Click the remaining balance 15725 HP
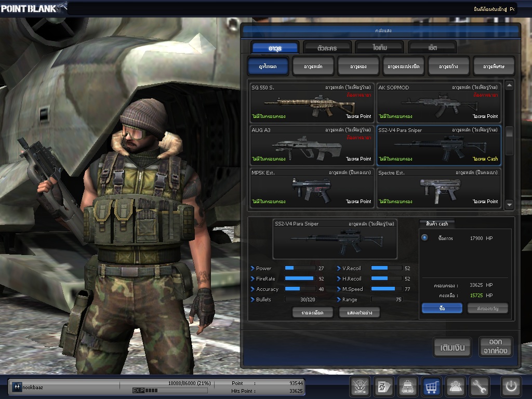Image resolution: width=532 pixels, height=399 pixels. pos(481,296)
